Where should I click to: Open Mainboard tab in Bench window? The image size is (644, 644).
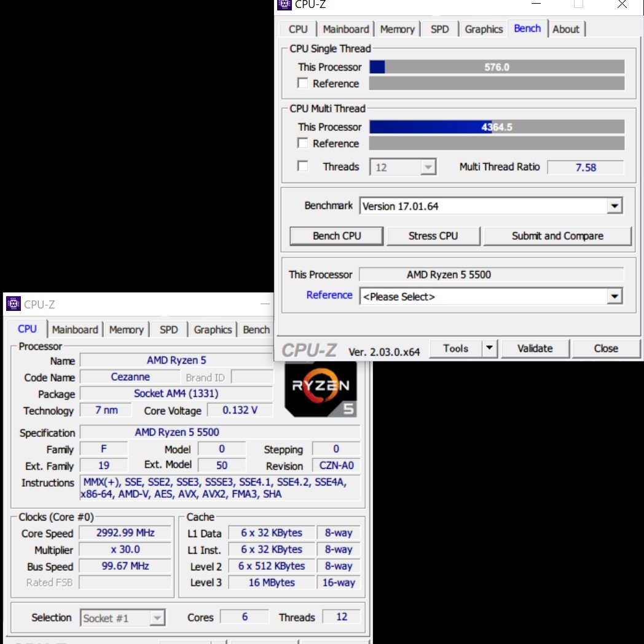pyautogui.click(x=346, y=29)
